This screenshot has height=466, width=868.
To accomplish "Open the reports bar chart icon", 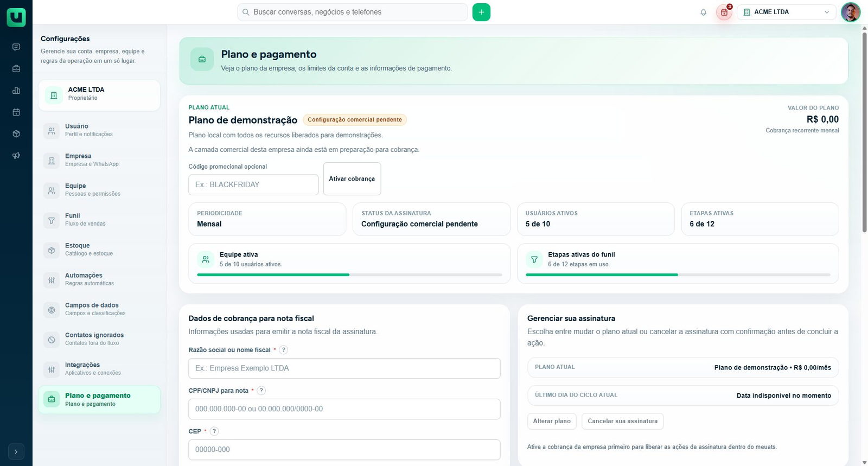I will click(x=16, y=91).
